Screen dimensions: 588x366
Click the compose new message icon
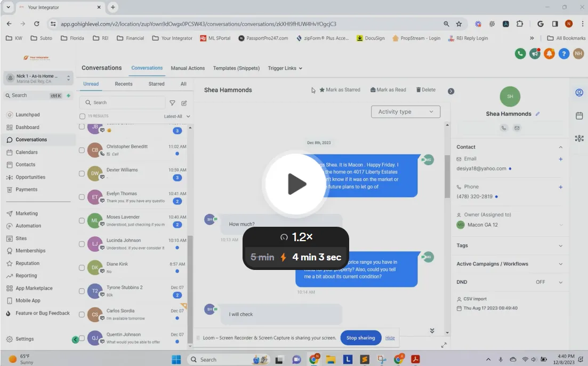(184, 103)
